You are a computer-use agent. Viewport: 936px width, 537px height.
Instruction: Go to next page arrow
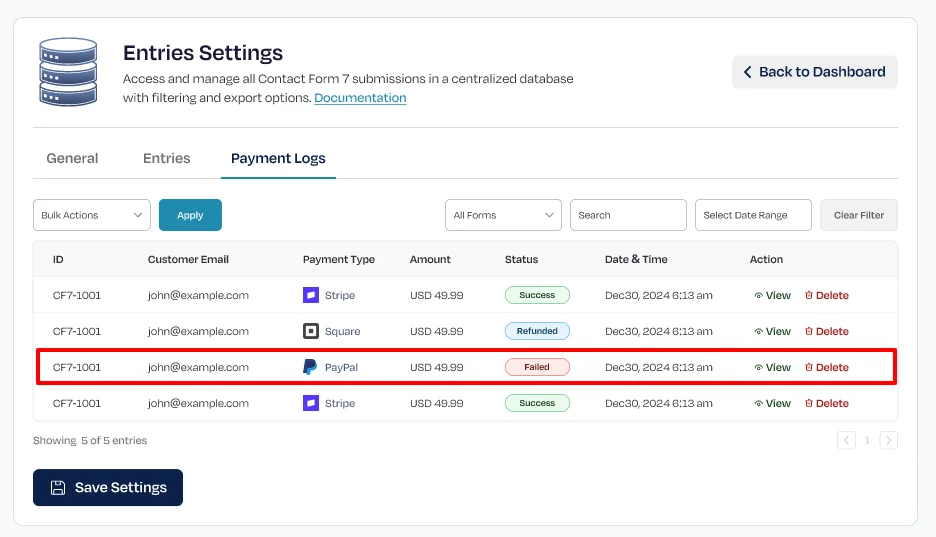(x=888, y=440)
